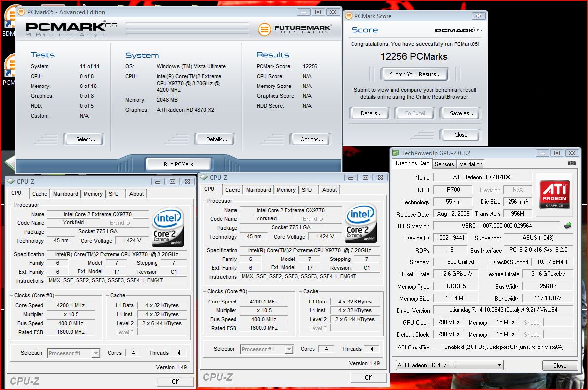Maximize the PCMark05 window
The width and height of the screenshot is (588, 390).
point(318,12)
